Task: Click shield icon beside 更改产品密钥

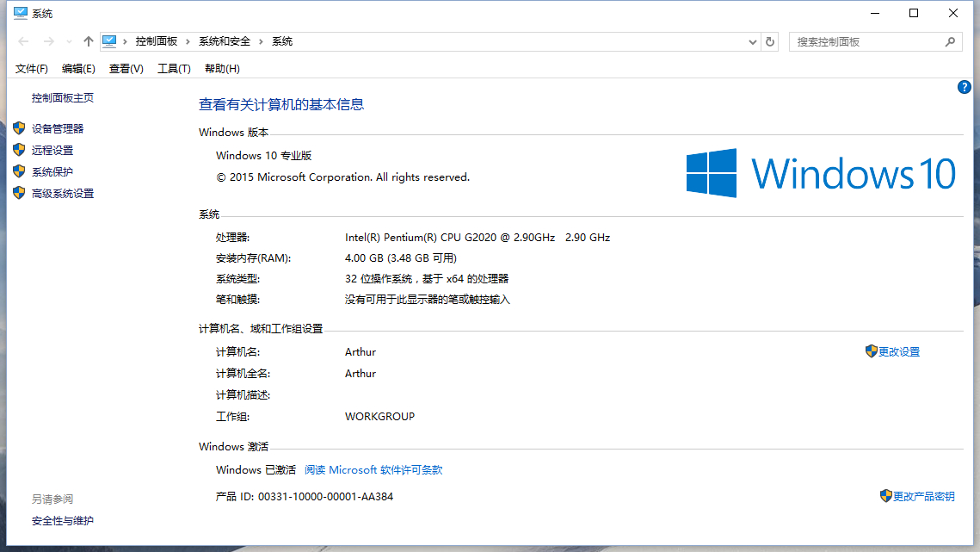Action: [x=885, y=496]
